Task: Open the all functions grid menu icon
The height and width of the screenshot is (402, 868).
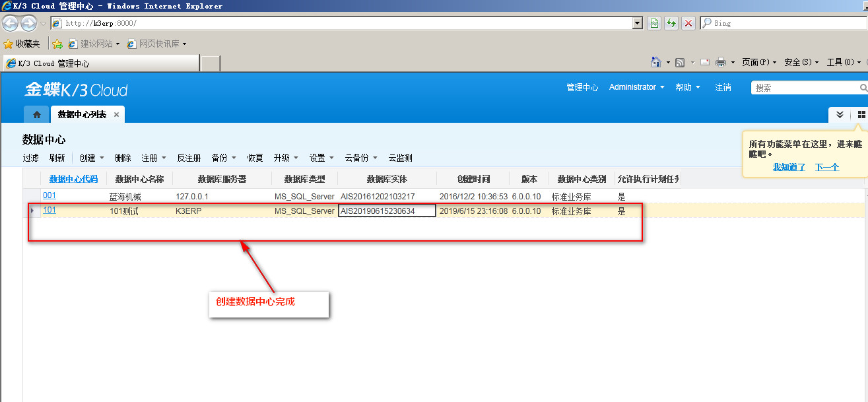Action: [861, 114]
